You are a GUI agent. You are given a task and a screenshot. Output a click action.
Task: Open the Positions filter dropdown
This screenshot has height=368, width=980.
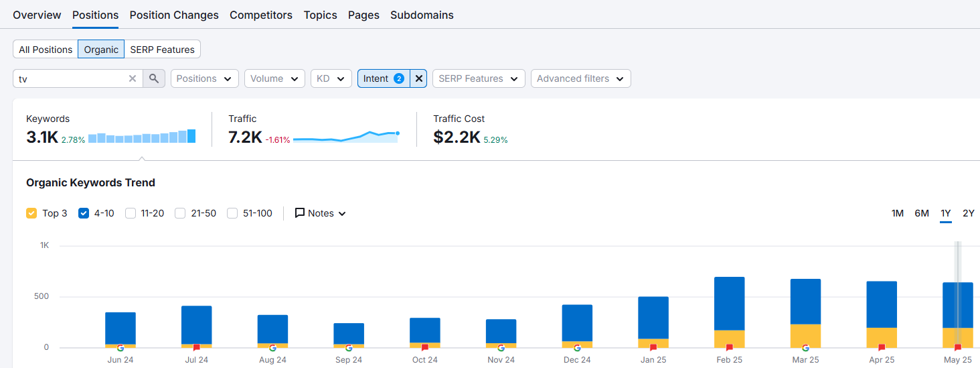[x=205, y=78]
